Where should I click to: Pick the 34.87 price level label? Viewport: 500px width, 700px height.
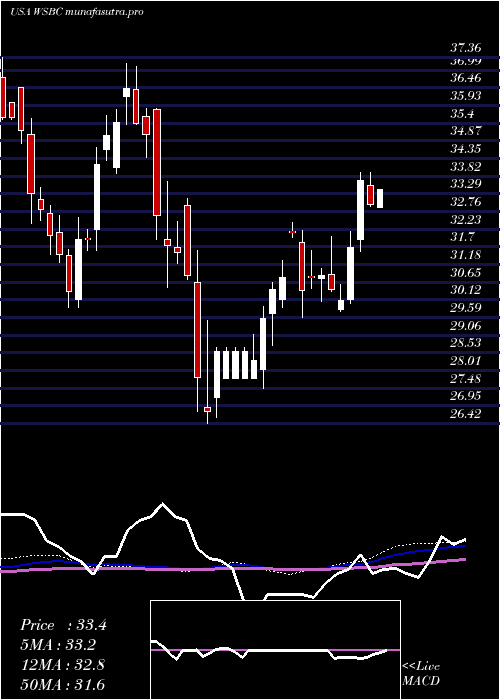tap(466, 131)
